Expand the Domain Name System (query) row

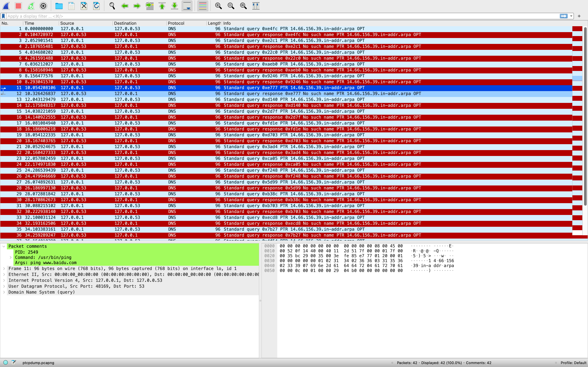4,292
